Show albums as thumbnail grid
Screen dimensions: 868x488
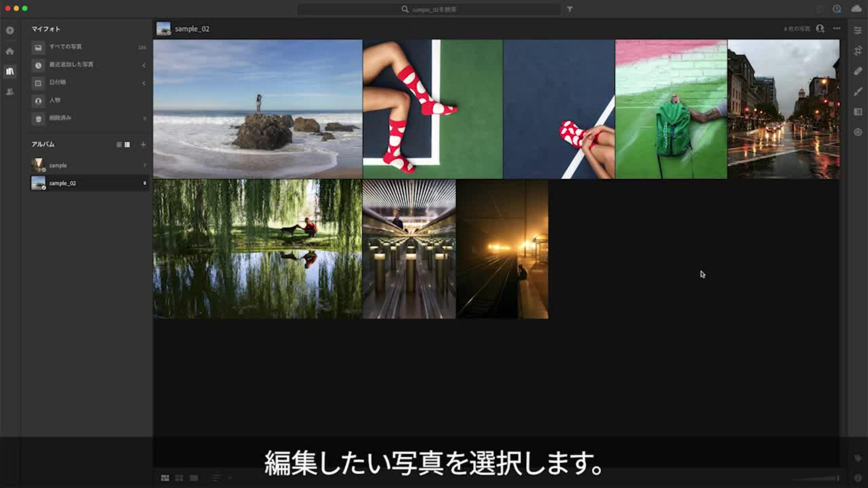point(127,145)
